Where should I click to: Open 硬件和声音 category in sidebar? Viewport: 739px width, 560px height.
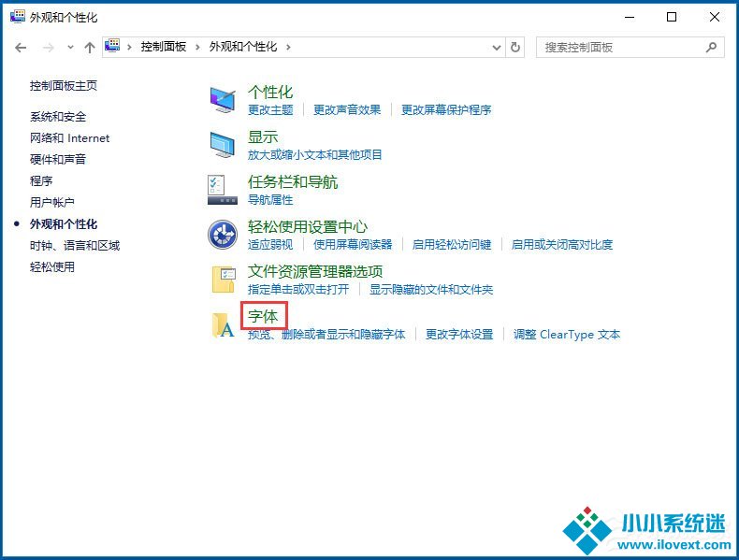(x=58, y=159)
